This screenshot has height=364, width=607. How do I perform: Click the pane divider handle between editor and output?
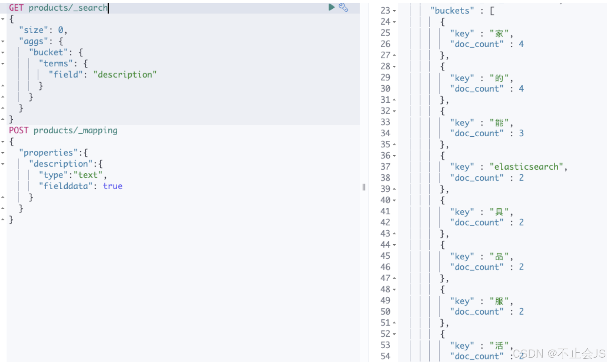click(364, 187)
